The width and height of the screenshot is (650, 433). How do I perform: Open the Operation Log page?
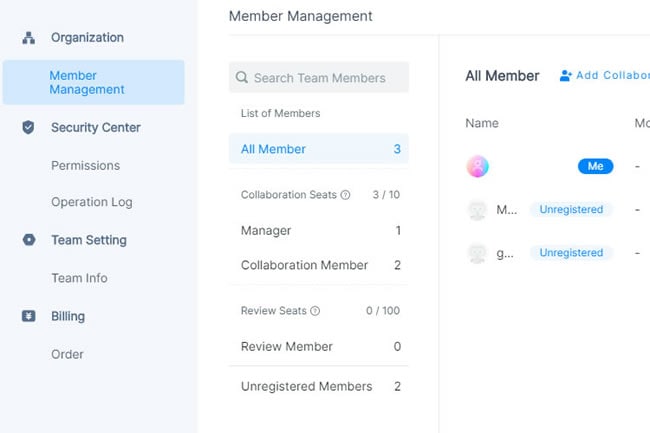coord(92,202)
